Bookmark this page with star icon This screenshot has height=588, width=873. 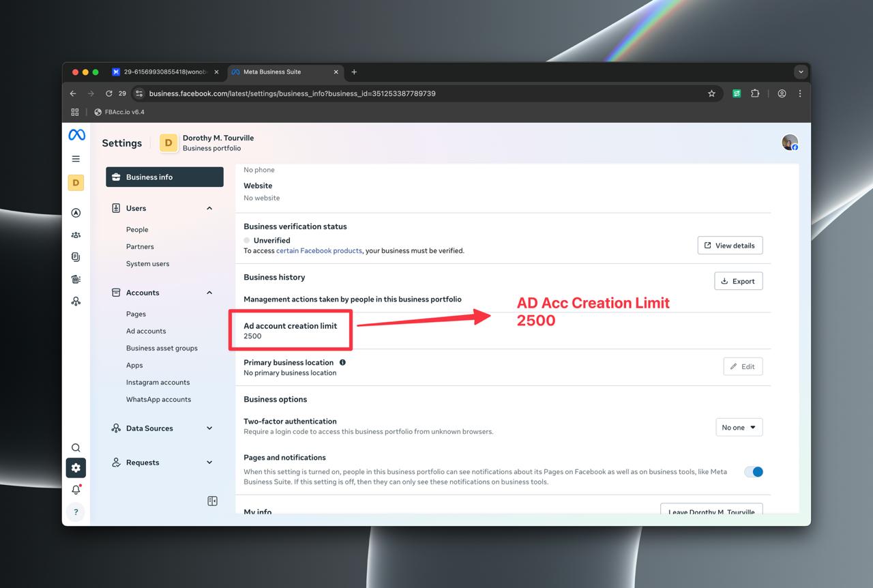[711, 93]
